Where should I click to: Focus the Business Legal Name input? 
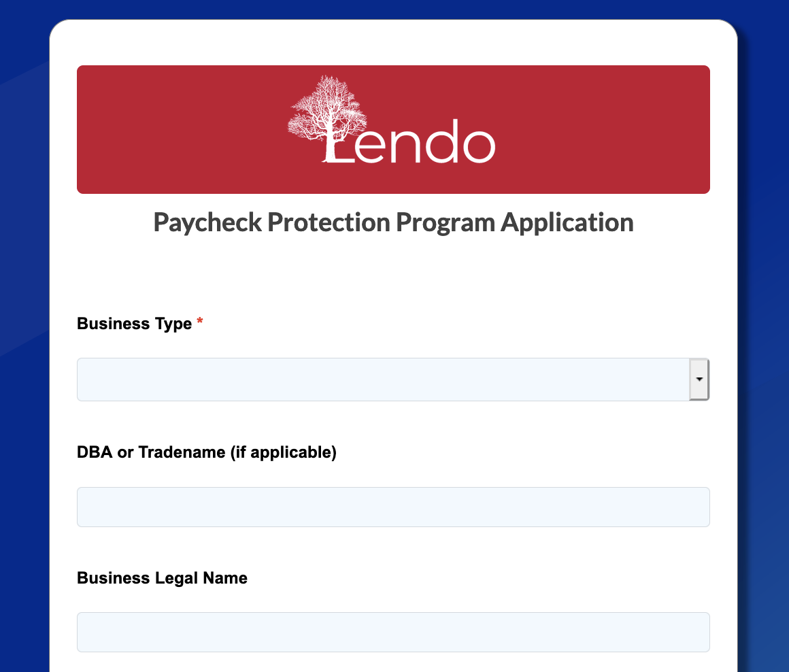(393, 633)
